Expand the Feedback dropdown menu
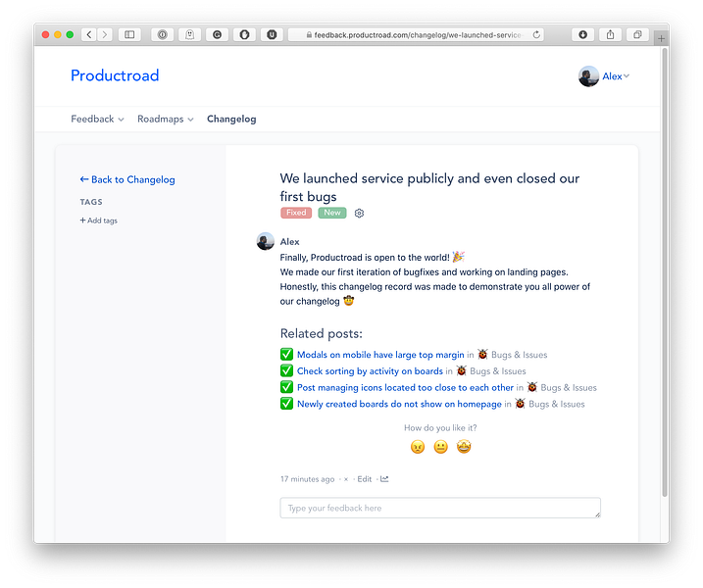The image size is (703, 588). click(97, 120)
